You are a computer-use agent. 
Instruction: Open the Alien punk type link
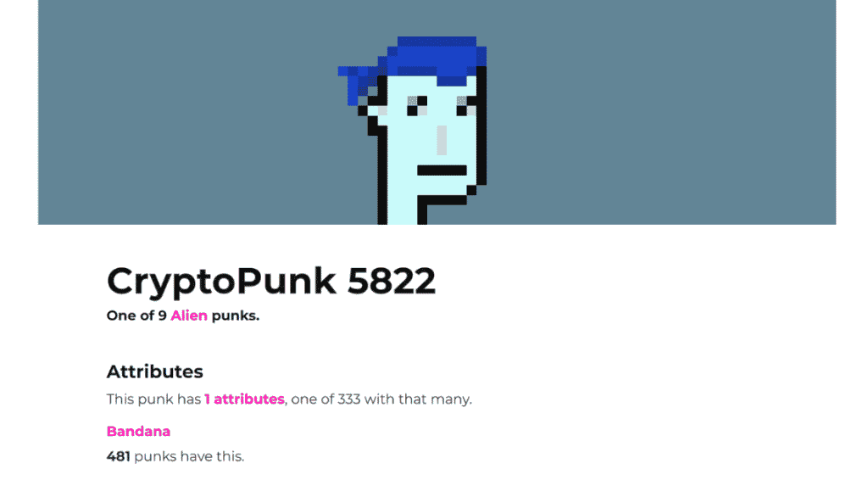[x=189, y=316]
